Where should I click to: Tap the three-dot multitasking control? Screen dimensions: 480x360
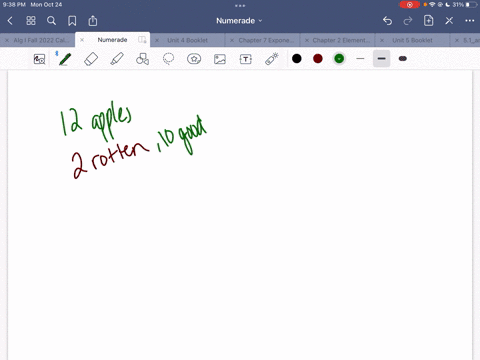click(240, 5)
